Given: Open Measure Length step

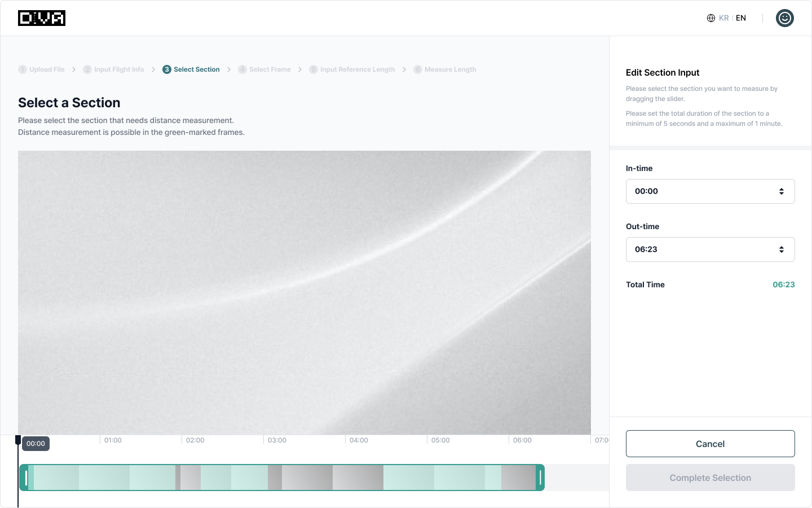Looking at the screenshot, I should (445, 69).
